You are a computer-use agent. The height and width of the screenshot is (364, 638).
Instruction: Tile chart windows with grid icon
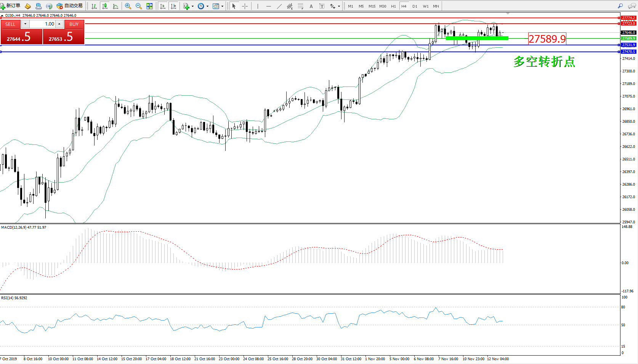point(149,6)
